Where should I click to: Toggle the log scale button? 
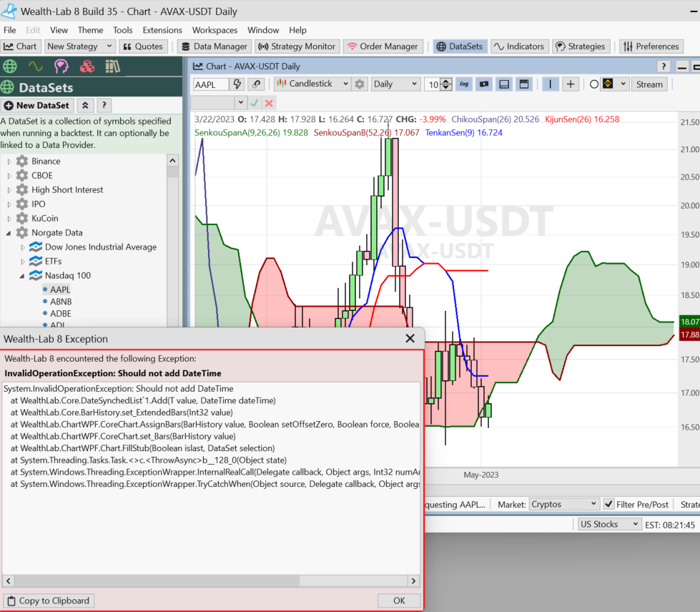point(465,84)
